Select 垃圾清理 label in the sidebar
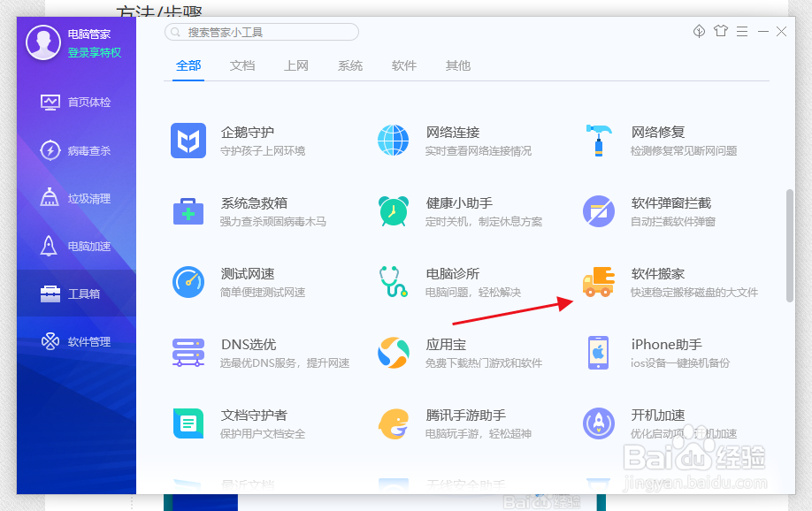 pyautogui.click(x=89, y=198)
